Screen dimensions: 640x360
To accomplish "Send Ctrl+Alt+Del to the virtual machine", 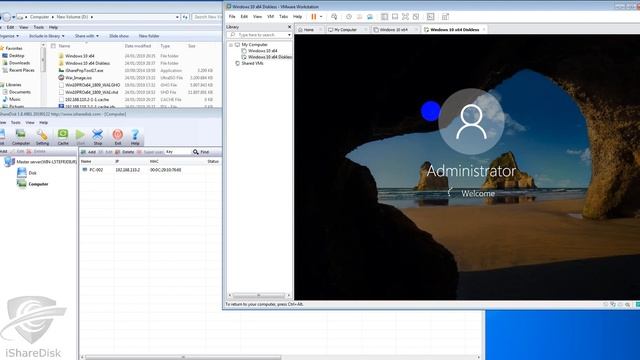I will 334,17.
